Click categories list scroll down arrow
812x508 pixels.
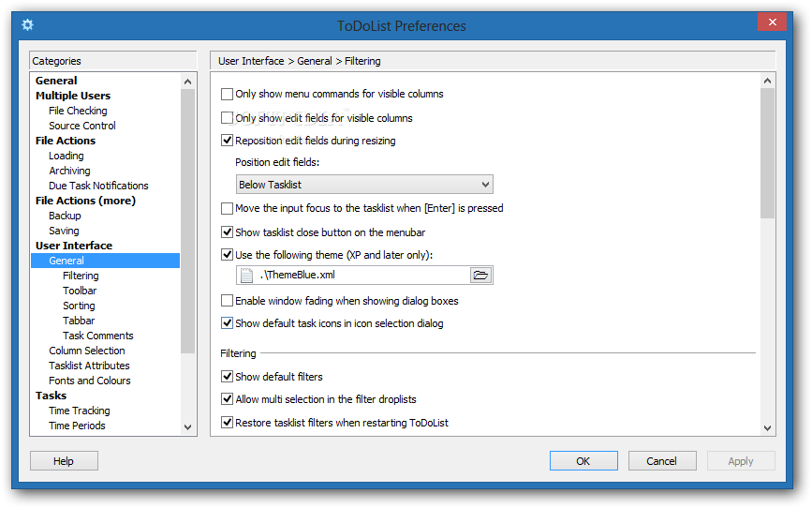click(x=188, y=427)
